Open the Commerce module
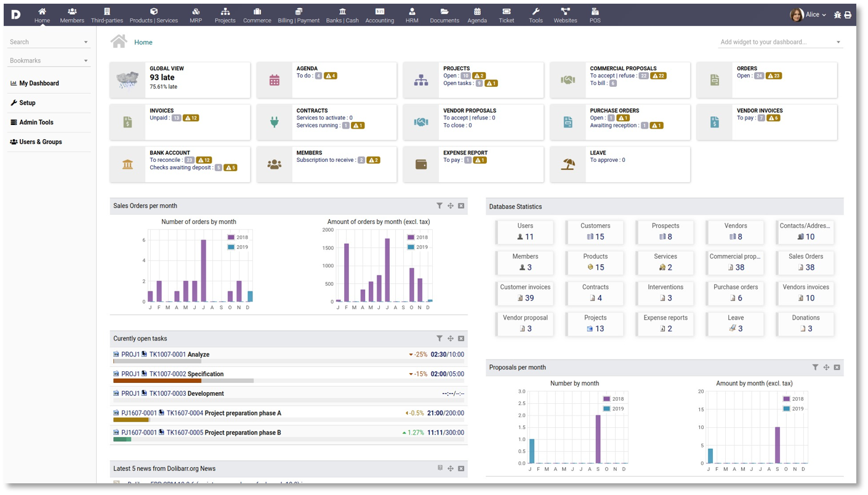The height and width of the screenshot is (495, 868). tap(257, 15)
